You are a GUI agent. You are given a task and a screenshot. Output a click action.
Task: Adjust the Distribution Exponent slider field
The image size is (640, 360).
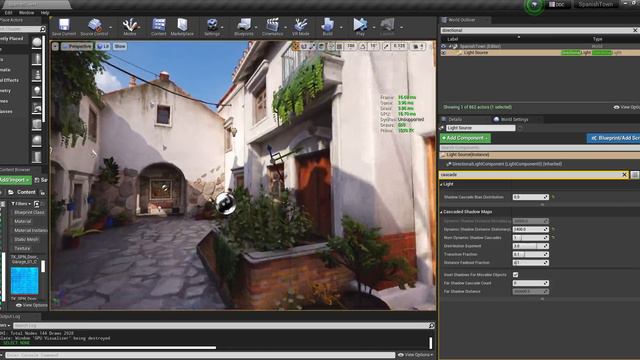pyautogui.click(x=530, y=246)
